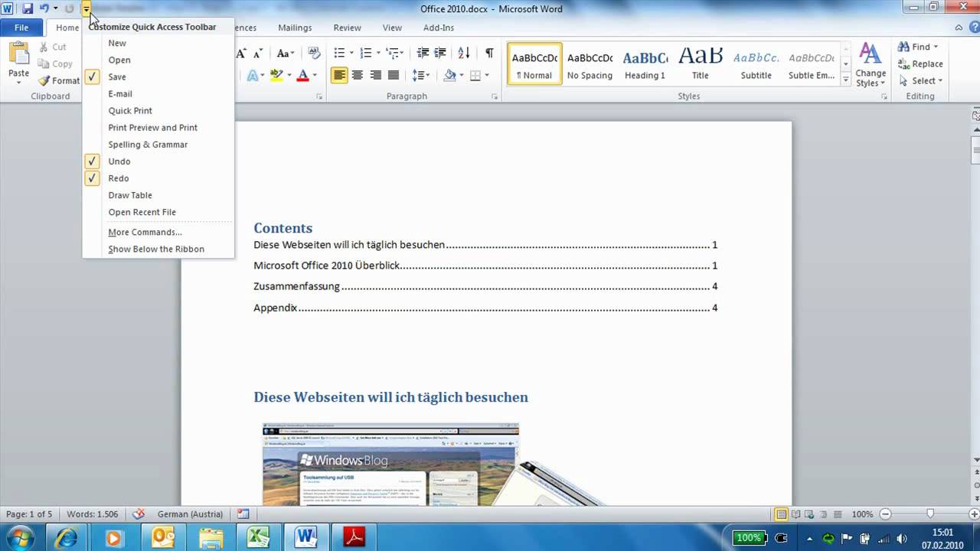Screen dimensions: 980x551
Task: Click the Text Highlight Color yellow button
Action: coord(276,75)
